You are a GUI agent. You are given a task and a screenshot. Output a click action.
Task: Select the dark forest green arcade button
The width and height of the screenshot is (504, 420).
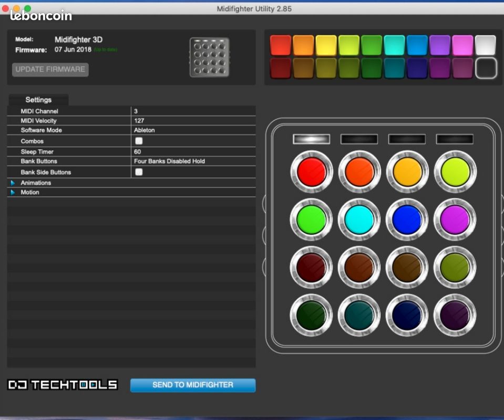coord(312,315)
